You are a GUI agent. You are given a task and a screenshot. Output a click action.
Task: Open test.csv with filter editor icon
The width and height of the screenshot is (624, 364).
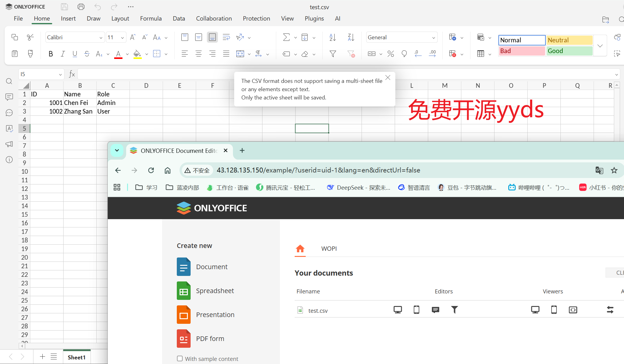[454, 310]
